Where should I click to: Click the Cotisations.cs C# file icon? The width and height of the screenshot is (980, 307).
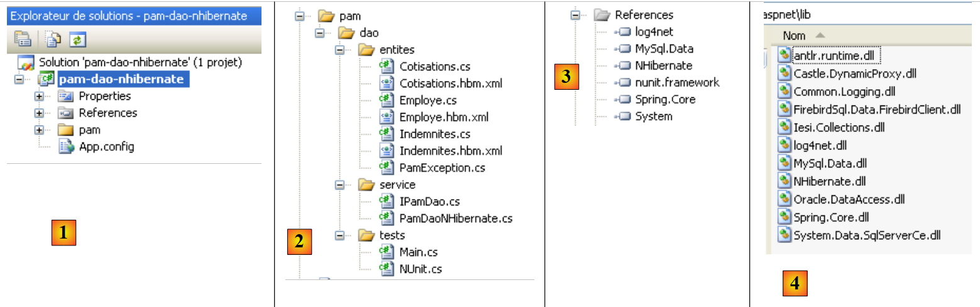pos(387,67)
